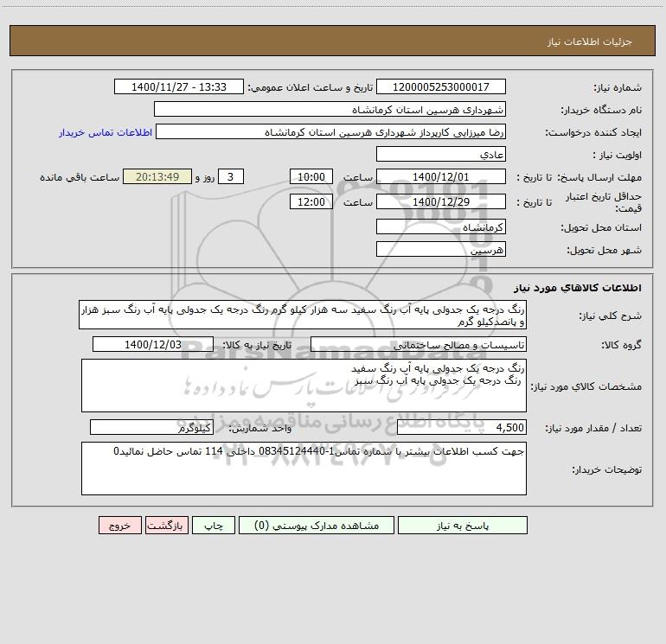Click the توضیحات خریدار text area
Screen dimensions: 666x644
coord(304,469)
